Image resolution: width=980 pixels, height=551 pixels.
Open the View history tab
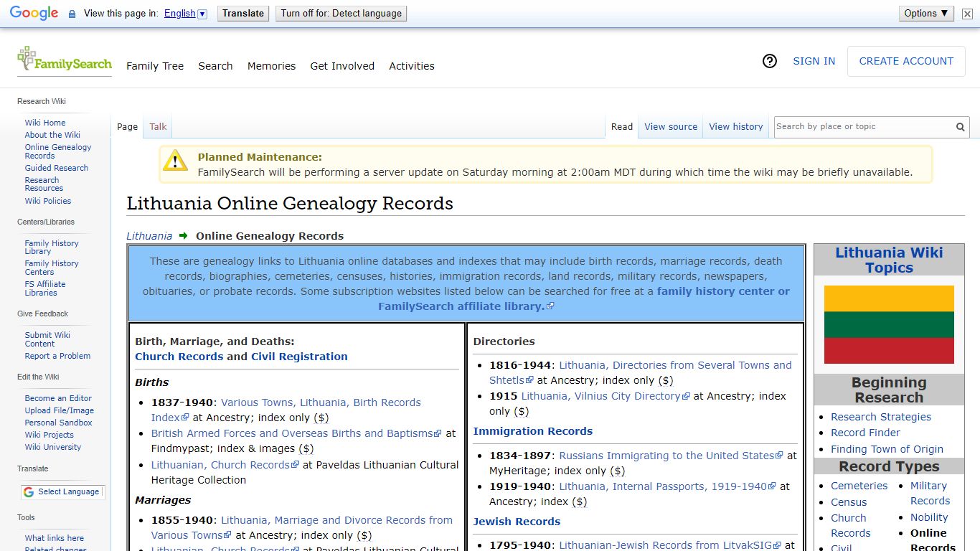pyautogui.click(x=736, y=127)
